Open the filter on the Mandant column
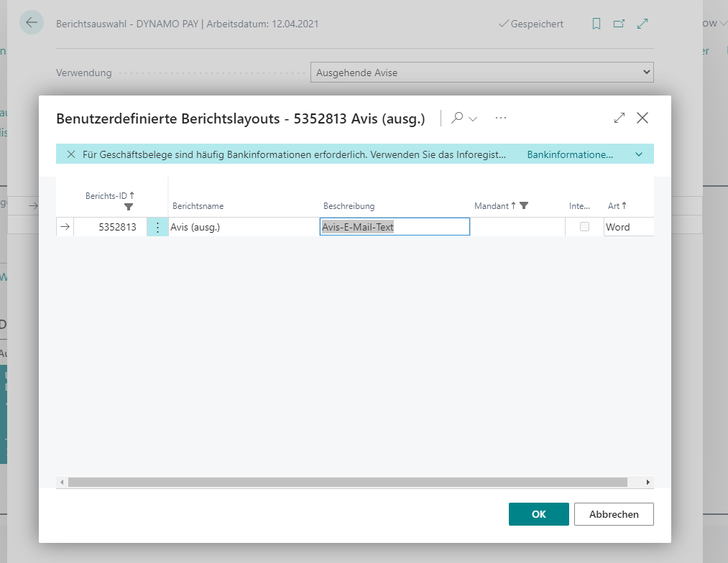The height and width of the screenshot is (563, 728). (x=523, y=205)
